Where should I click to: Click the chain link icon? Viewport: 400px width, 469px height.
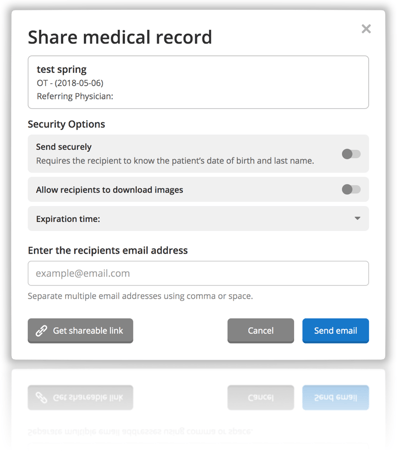pyautogui.click(x=41, y=331)
